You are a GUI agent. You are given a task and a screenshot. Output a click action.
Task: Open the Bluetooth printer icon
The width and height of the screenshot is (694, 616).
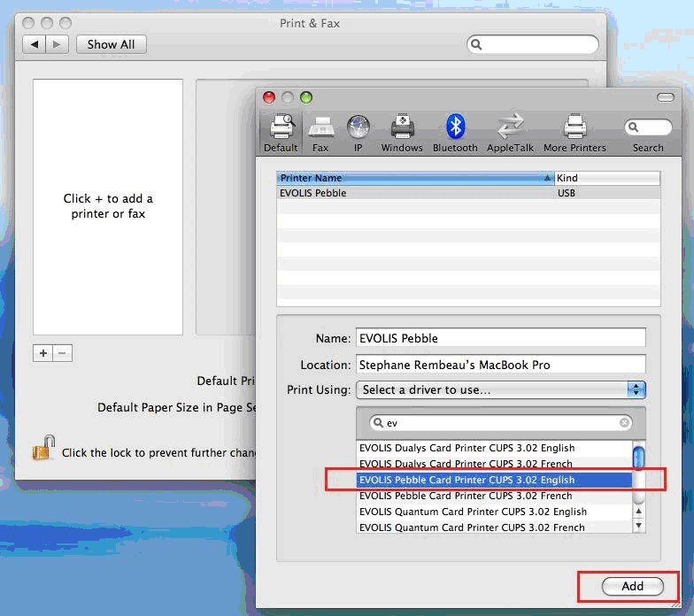click(x=455, y=133)
